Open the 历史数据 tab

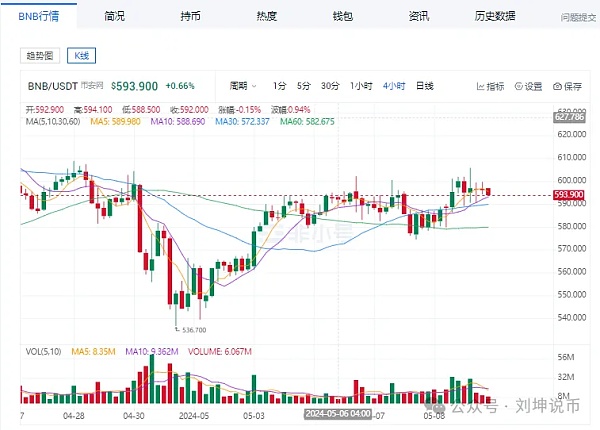coord(495,16)
